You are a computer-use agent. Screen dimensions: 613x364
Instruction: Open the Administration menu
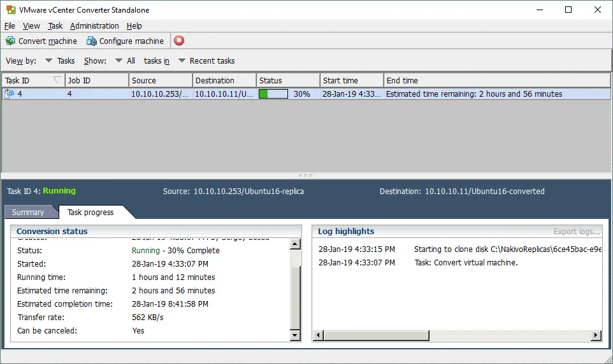[94, 26]
